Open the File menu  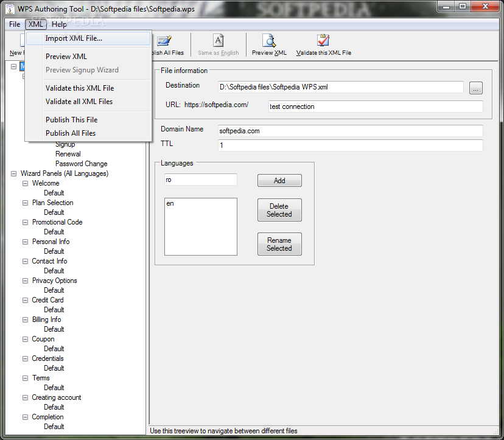15,24
